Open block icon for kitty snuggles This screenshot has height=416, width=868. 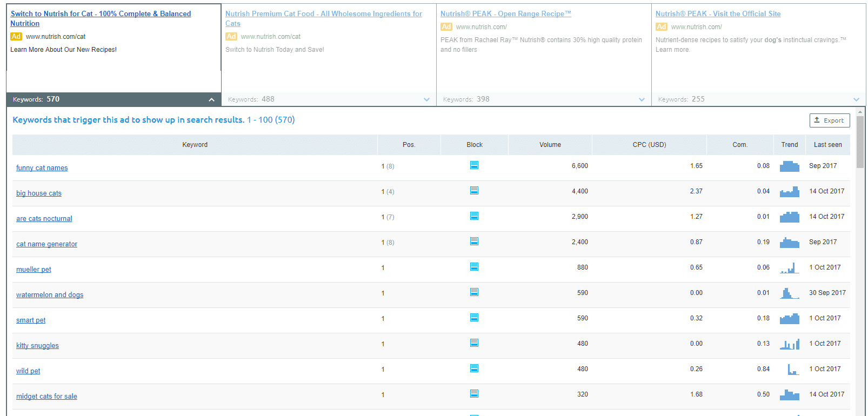[x=474, y=343]
